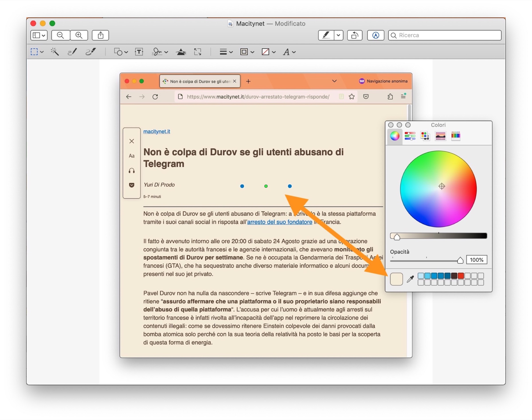Select the Sketch drawing tool

point(72,52)
